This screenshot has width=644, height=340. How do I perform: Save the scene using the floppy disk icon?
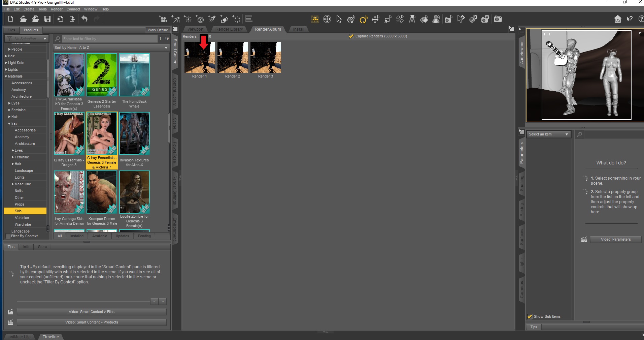click(x=47, y=19)
